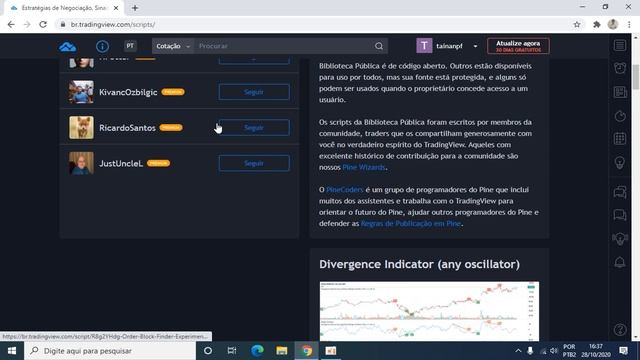Screen dimensions: 640x360
Task: Click KivancOzbilgic avatar picture
Action: [x=81, y=92]
